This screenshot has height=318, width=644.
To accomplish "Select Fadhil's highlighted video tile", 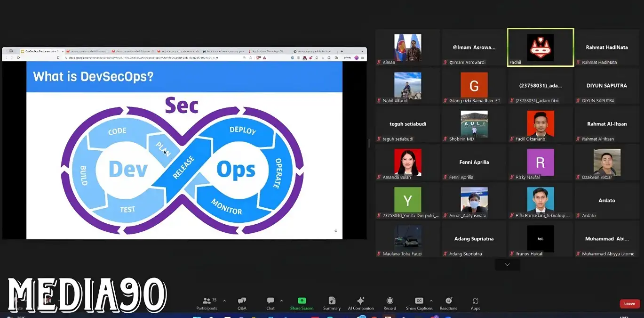I will [540, 47].
